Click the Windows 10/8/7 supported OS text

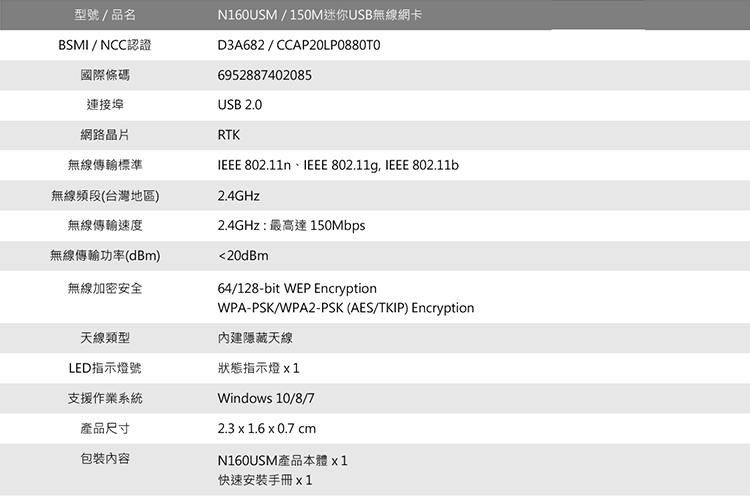click(x=266, y=398)
